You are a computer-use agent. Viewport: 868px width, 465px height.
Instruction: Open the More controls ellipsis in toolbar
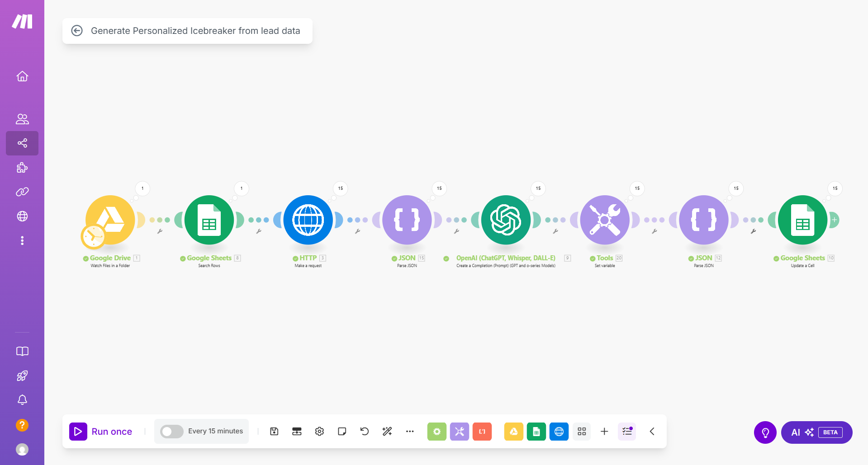click(410, 432)
